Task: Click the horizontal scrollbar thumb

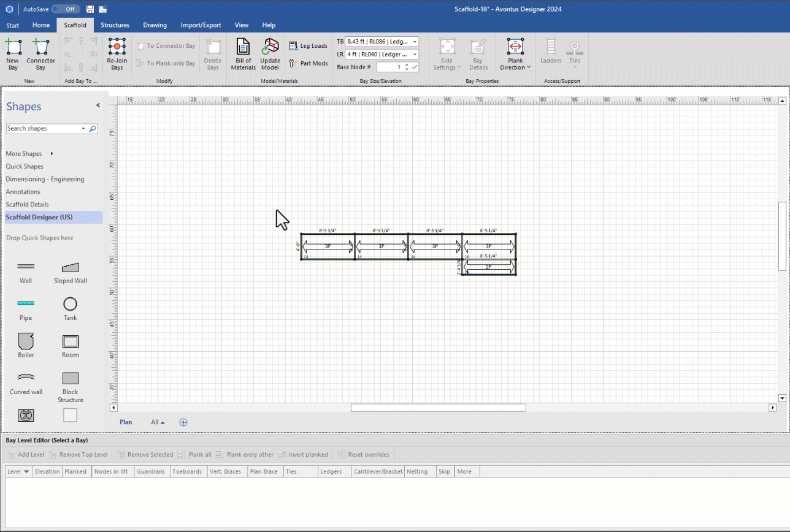Action: click(x=438, y=408)
